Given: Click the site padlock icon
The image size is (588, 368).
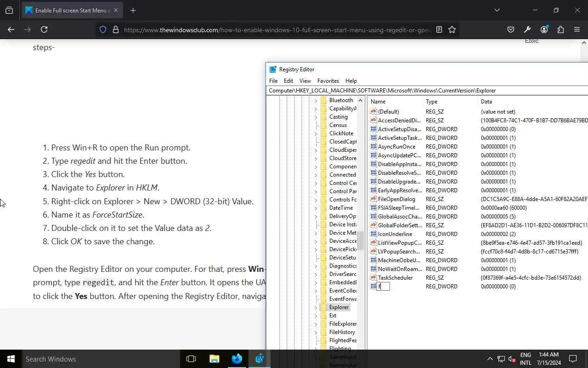Looking at the screenshot, I should [x=116, y=29].
